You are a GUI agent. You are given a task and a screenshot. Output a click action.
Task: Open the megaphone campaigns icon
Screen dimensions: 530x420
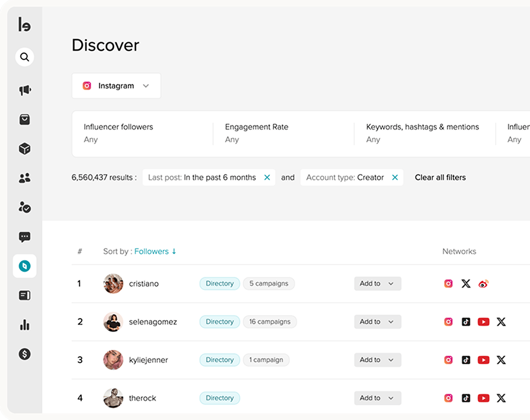pyautogui.click(x=25, y=90)
